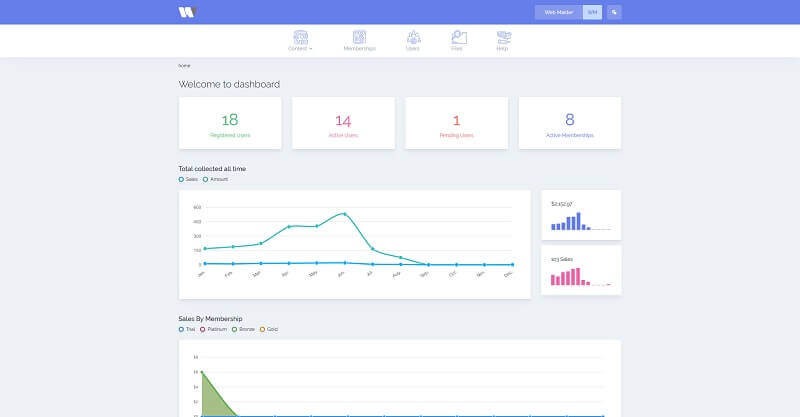This screenshot has width=800, height=417.
Task: Click the 'Welcome to dashboard' heading
Action: point(229,84)
